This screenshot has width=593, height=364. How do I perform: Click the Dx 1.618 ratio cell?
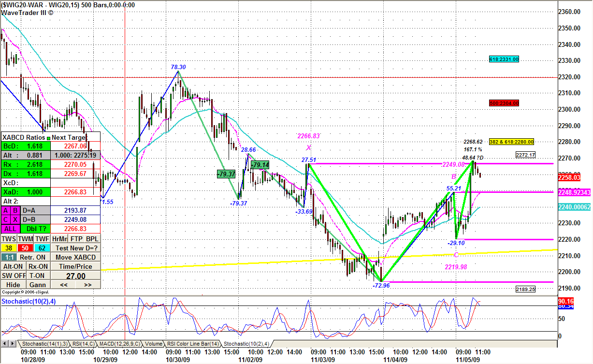pos(26,174)
